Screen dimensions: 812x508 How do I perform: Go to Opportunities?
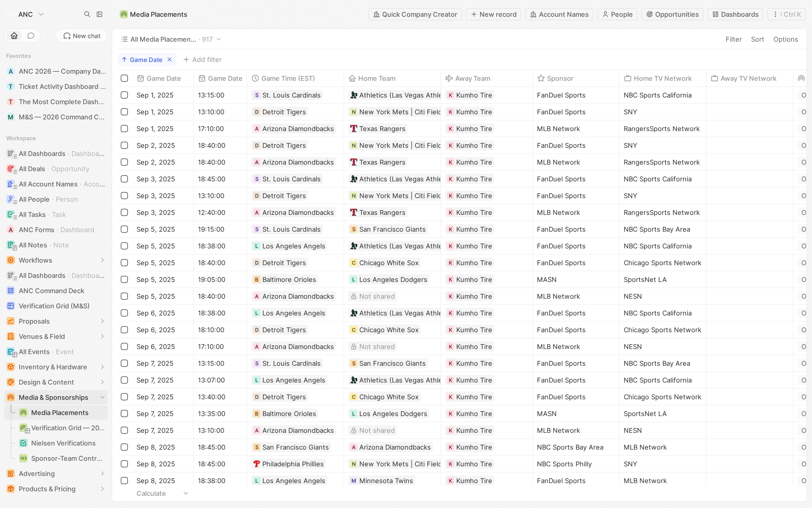point(672,14)
